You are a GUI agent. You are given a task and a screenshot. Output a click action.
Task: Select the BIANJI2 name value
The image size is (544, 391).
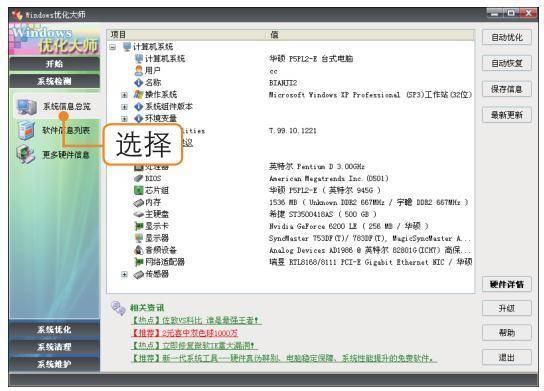283,83
